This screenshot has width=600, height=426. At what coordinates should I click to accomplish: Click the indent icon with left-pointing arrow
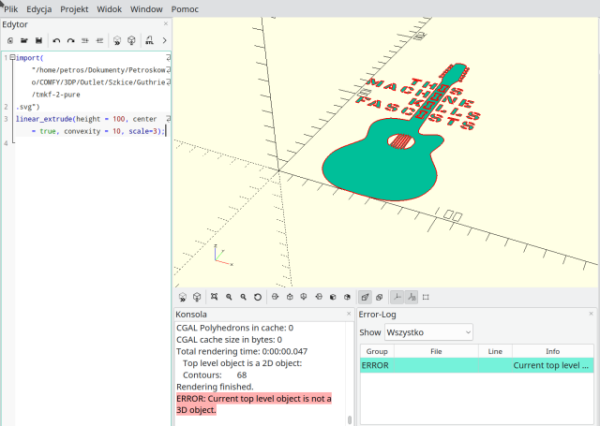[99, 40]
